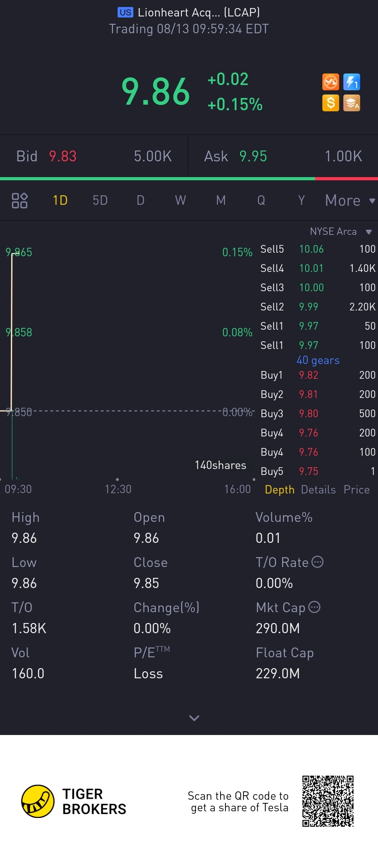
Task: Open Mkt Cap info bubble icon
Action: pos(314,607)
